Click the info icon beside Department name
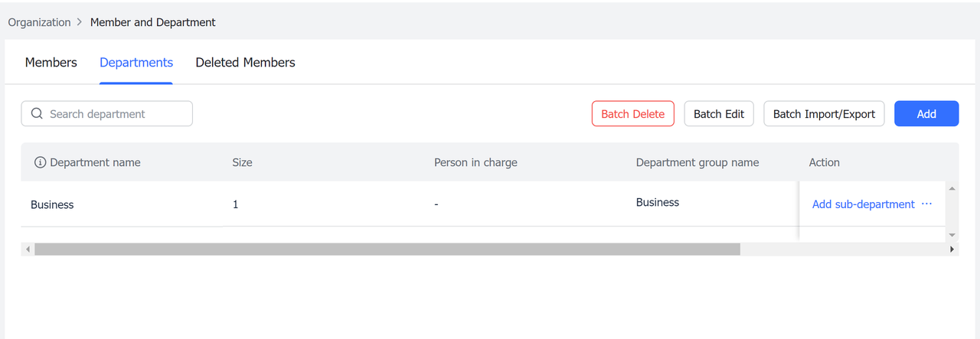This screenshot has width=980, height=339. tap(41, 162)
